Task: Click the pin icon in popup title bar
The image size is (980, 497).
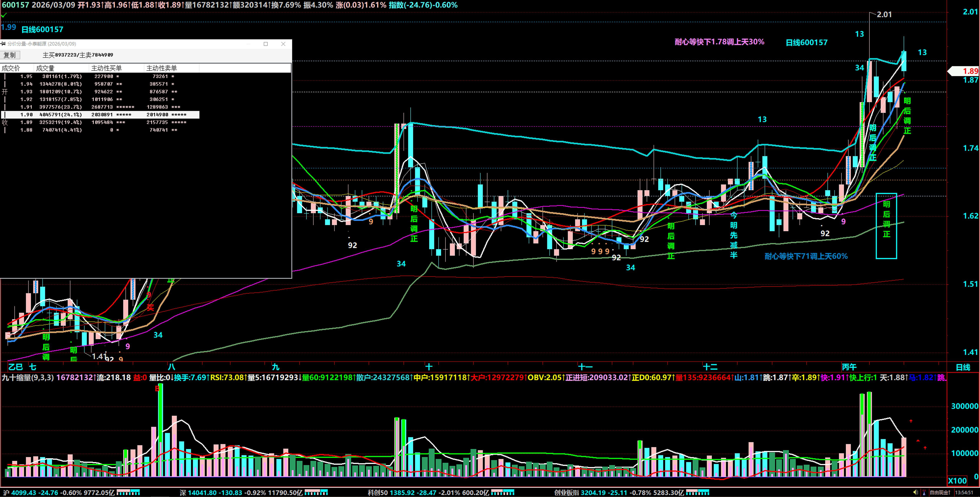Action: pyautogui.click(x=3, y=44)
